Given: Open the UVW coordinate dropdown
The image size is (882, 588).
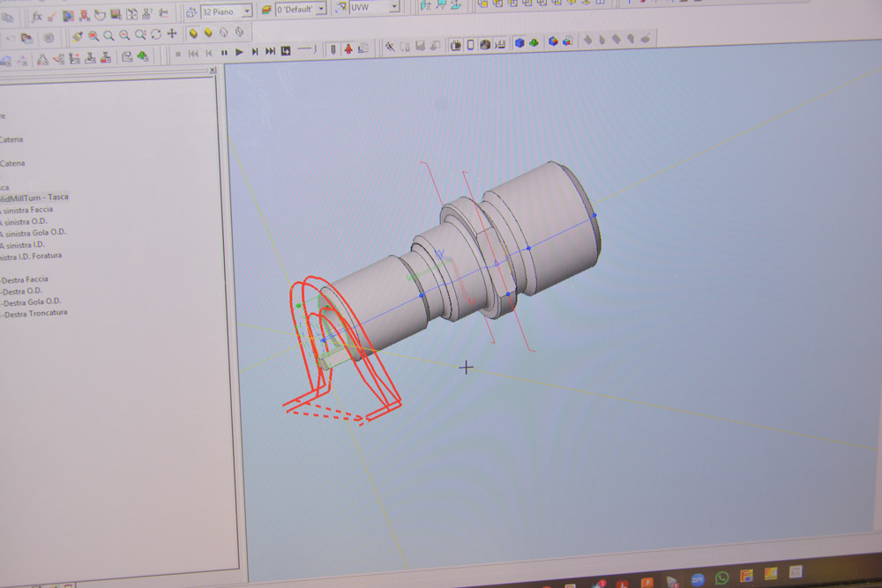Looking at the screenshot, I should (x=393, y=9).
